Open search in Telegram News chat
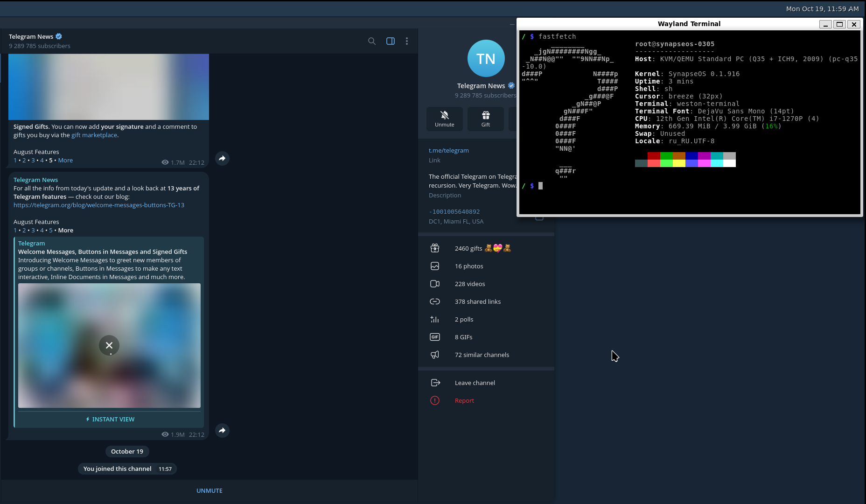Viewport: 866px width, 504px height. pos(372,41)
